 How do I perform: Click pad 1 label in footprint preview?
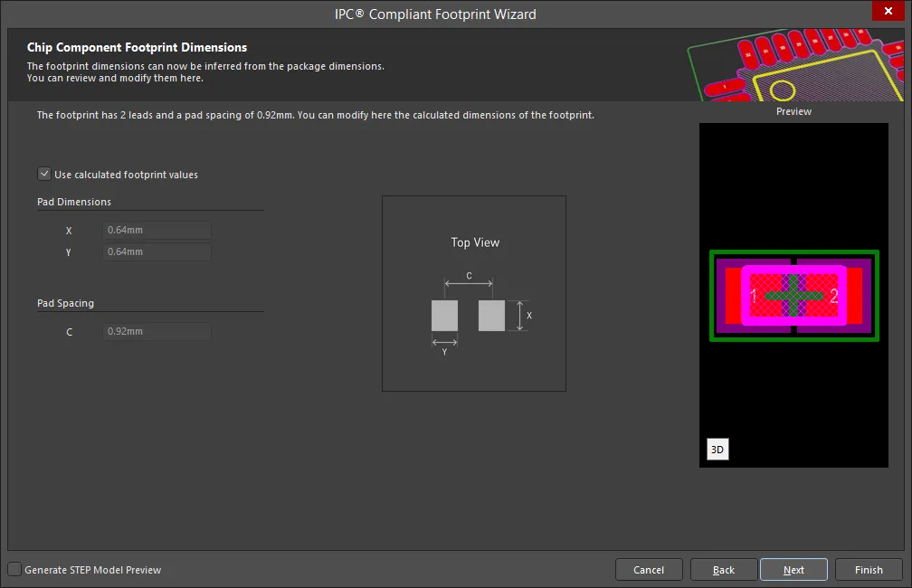pyautogui.click(x=753, y=296)
